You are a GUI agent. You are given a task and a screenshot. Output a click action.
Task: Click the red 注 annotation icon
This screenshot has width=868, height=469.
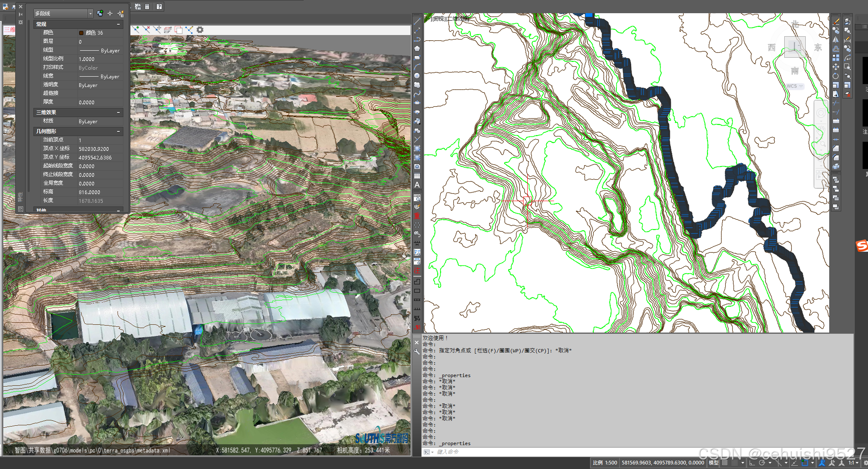point(417,271)
